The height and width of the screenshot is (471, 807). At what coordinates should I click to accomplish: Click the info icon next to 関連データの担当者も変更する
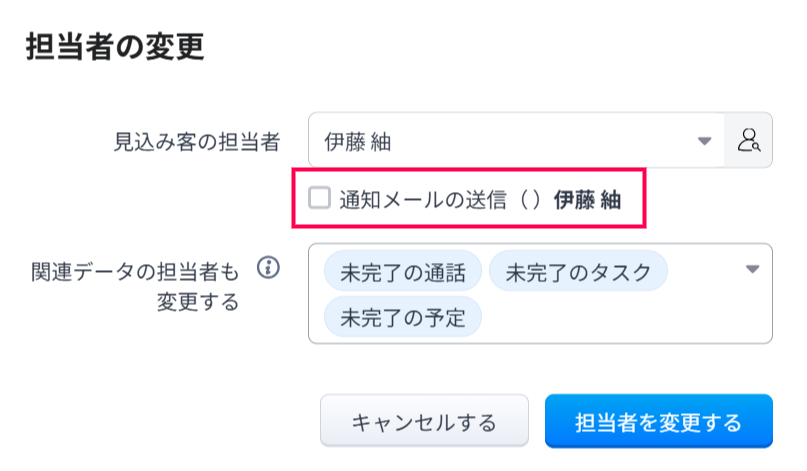[268, 268]
